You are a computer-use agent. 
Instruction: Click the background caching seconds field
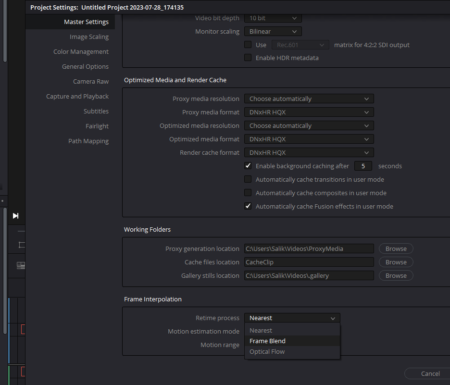(x=363, y=166)
